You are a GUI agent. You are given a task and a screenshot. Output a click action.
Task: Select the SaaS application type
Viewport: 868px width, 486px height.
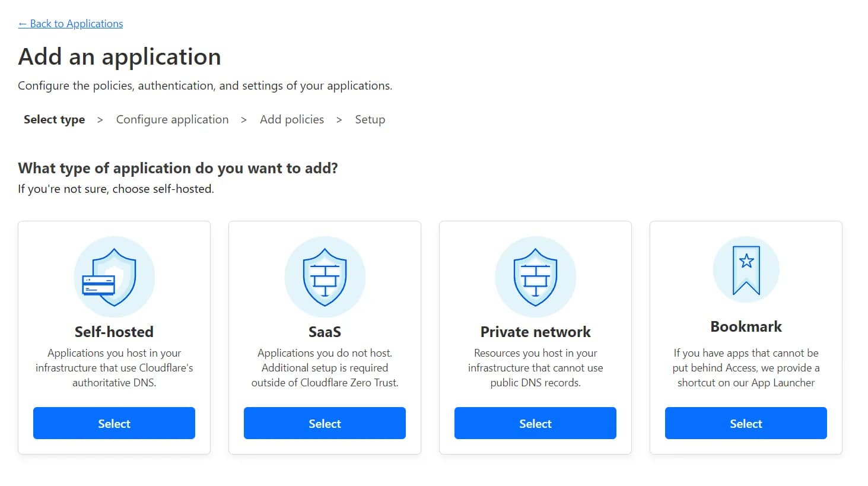click(x=325, y=423)
